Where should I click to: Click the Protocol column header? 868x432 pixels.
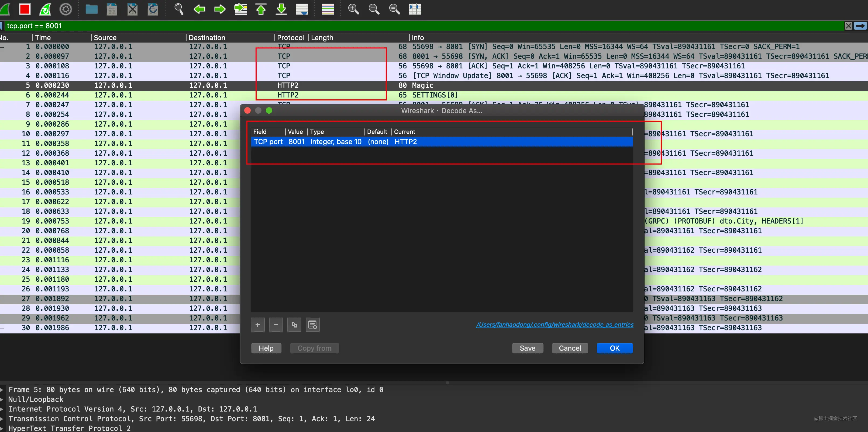(291, 38)
